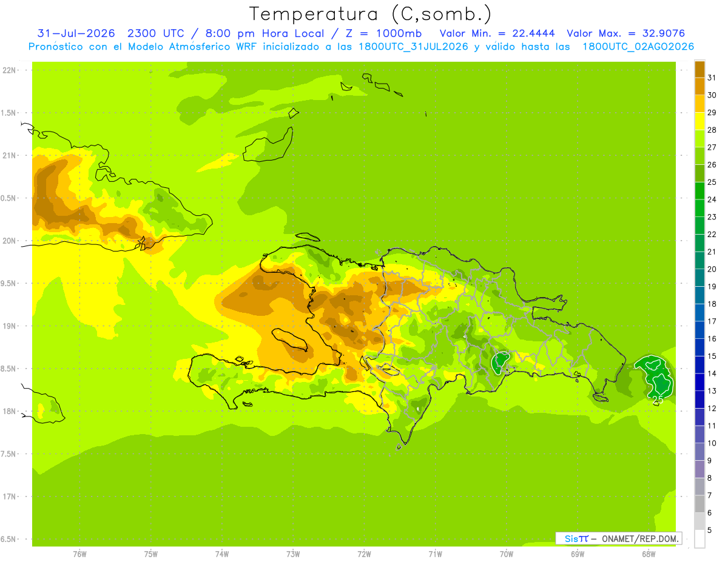This screenshot has width=728, height=562.
Task: Click the "21N" latitude axis label
Action: (x=10, y=155)
